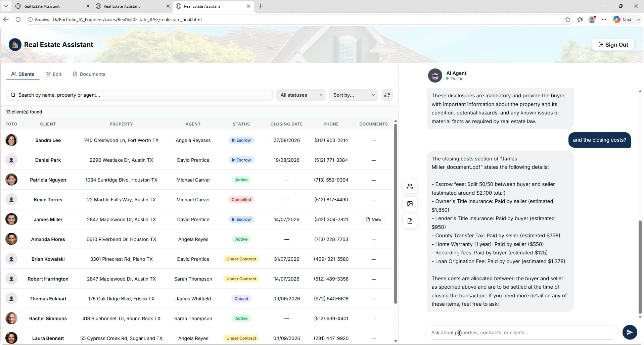Expand the chevron next to Copilot Chat
This screenshot has height=345, width=644.
tap(638, 19)
